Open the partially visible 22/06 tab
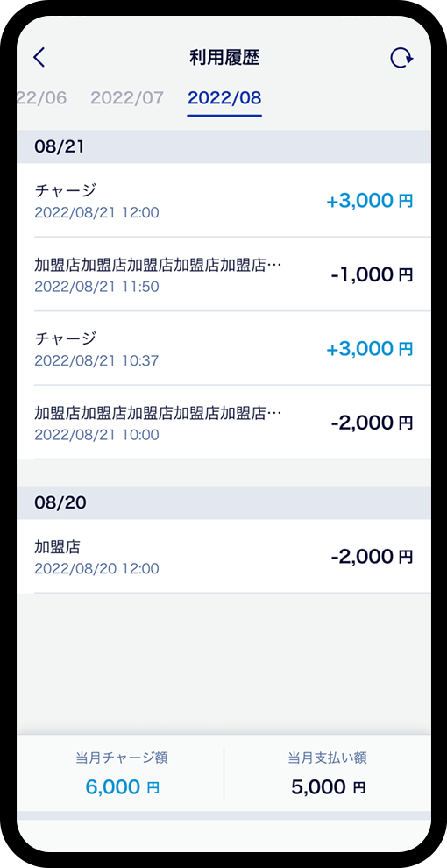447x868 pixels. pos(41,98)
